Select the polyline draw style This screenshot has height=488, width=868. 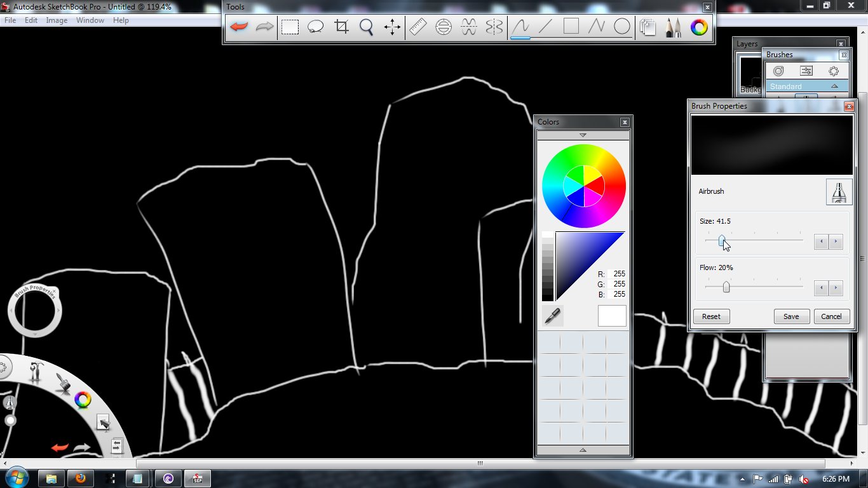597,27
